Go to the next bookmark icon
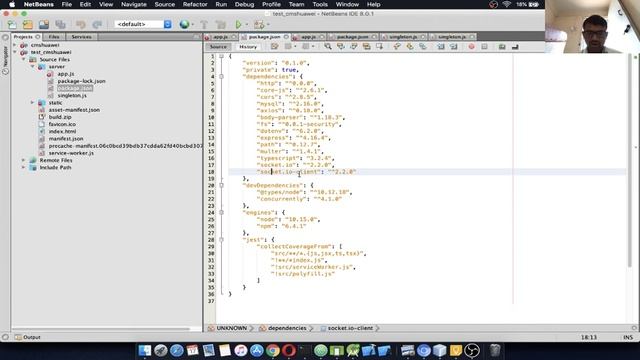The height and width of the screenshot is (360, 640). (x=410, y=47)
